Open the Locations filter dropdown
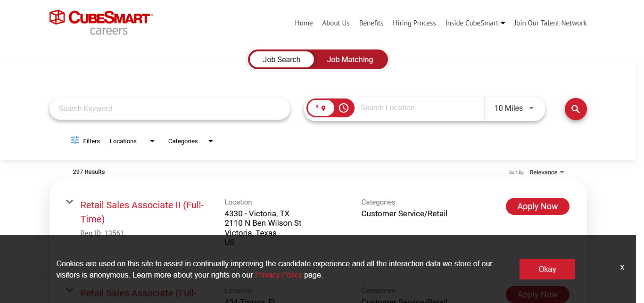The width and height of the screenshot is (644, 303). pos(132,141)
